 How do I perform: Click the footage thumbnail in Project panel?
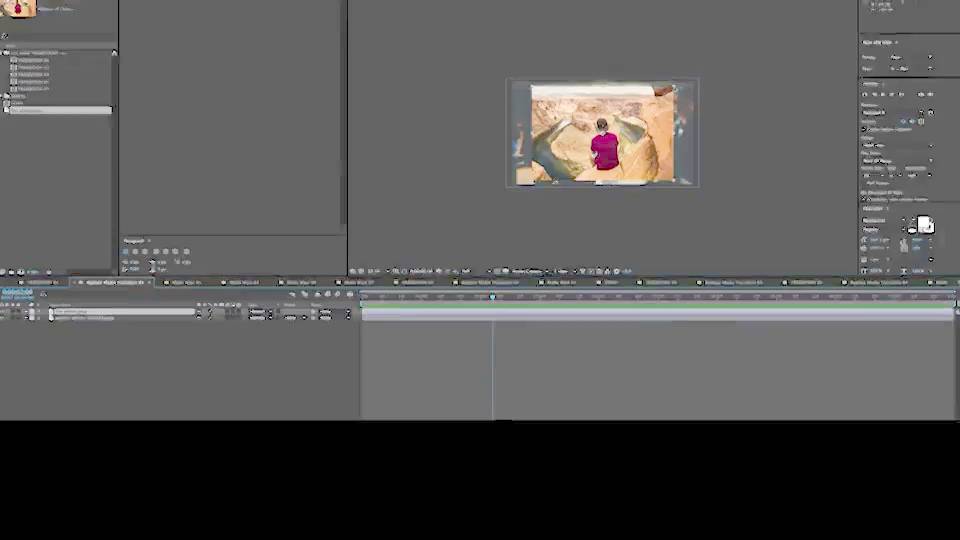point(18,9)
